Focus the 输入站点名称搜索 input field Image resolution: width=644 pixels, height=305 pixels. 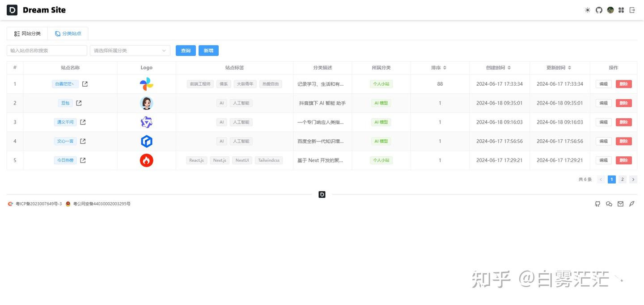click(47, 50)
